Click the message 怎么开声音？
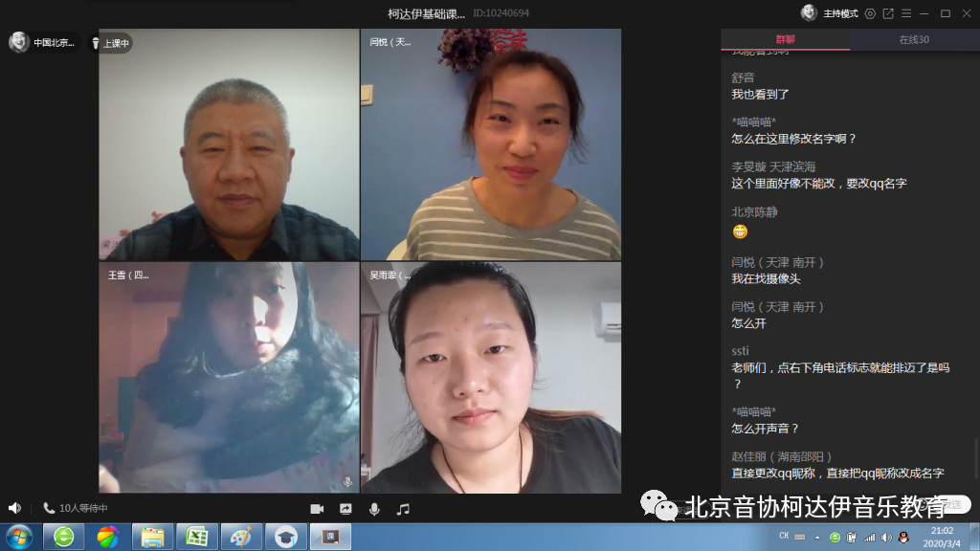Image resolution: width=980 pixels, height=551 pixels. coord(766,429)
